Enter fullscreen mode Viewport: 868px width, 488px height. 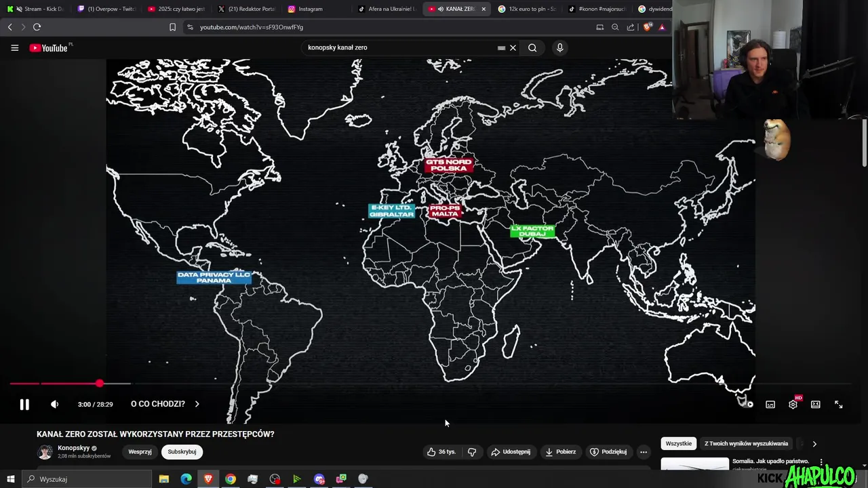pyautogui.click(x=839, y=405)
